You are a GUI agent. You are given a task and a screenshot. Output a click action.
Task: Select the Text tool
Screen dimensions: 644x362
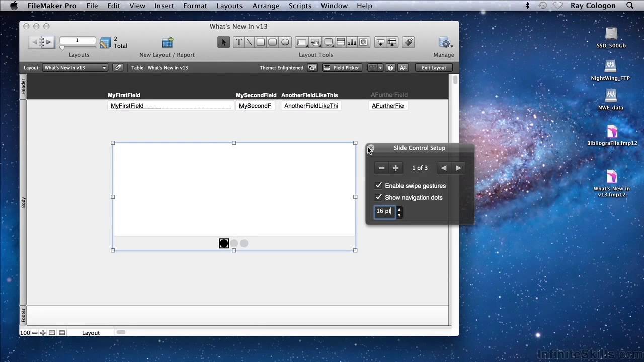(x=238, y=42)
